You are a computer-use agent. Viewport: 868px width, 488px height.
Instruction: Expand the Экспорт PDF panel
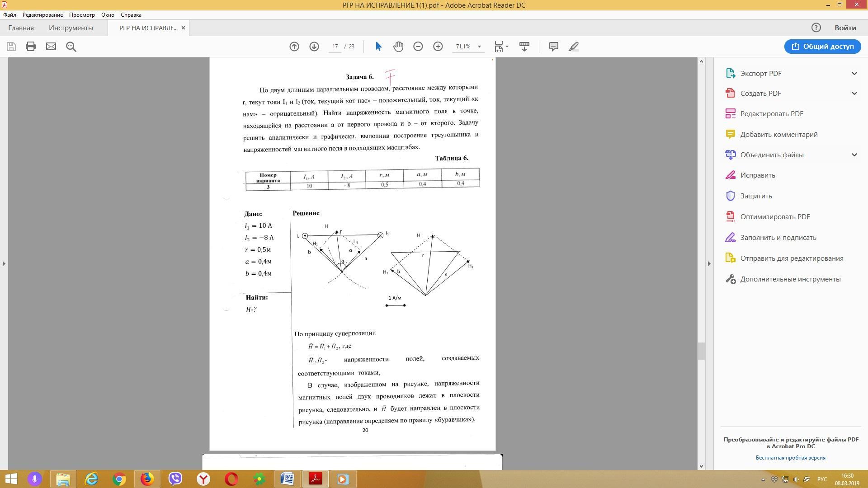point(854,73)
